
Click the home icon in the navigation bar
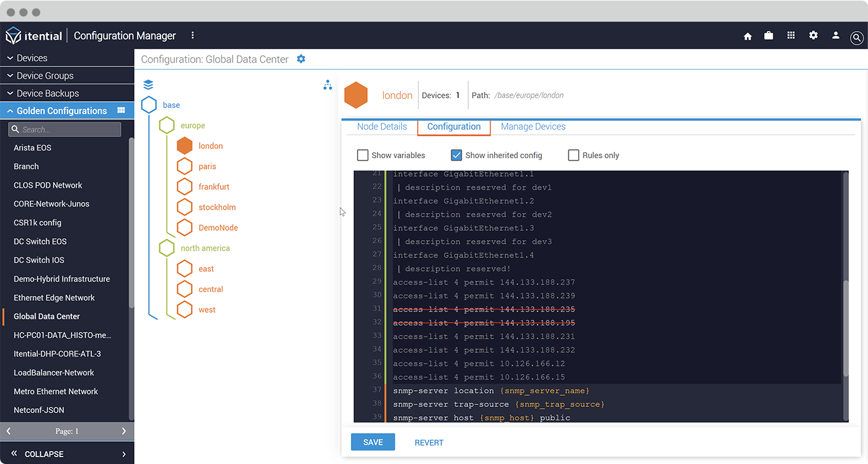(x=747, y=35)
